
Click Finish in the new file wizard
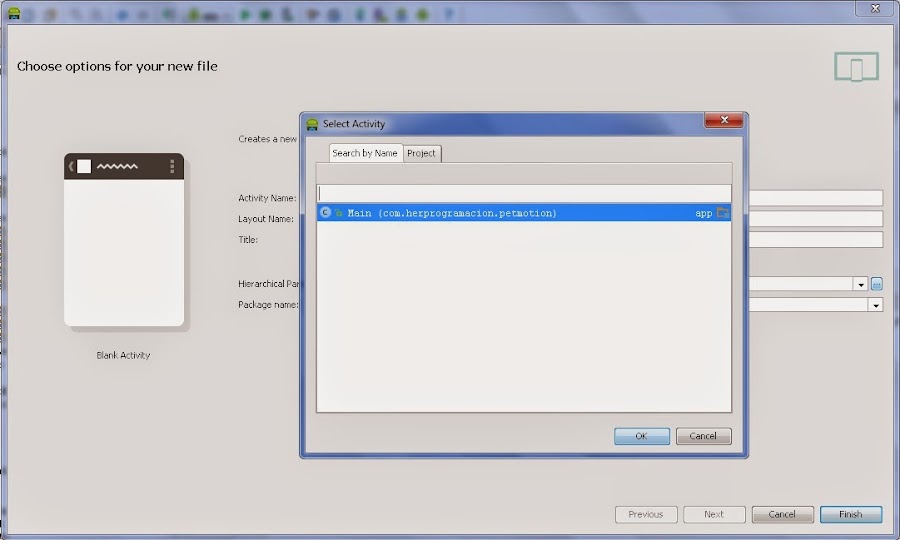coord(851,514)
